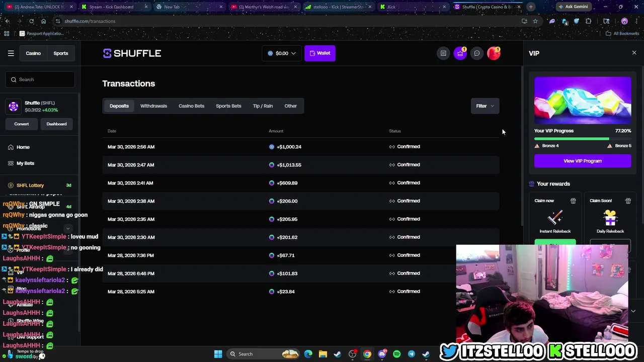Open File Explorer from the taskbar
Image resolution: width=644 pixels, height=362 pixels.
click(x=323, y=354)
